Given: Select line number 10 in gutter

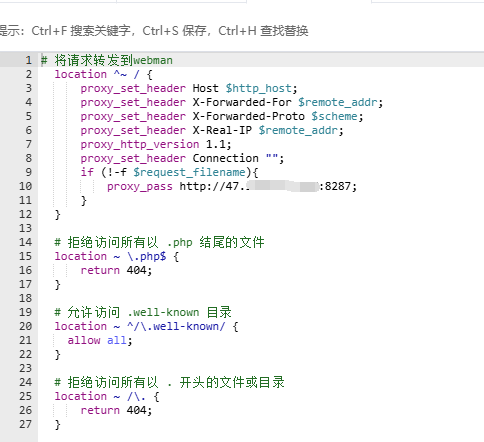Looking at the screenshot, I should click(x=25, y=186).
